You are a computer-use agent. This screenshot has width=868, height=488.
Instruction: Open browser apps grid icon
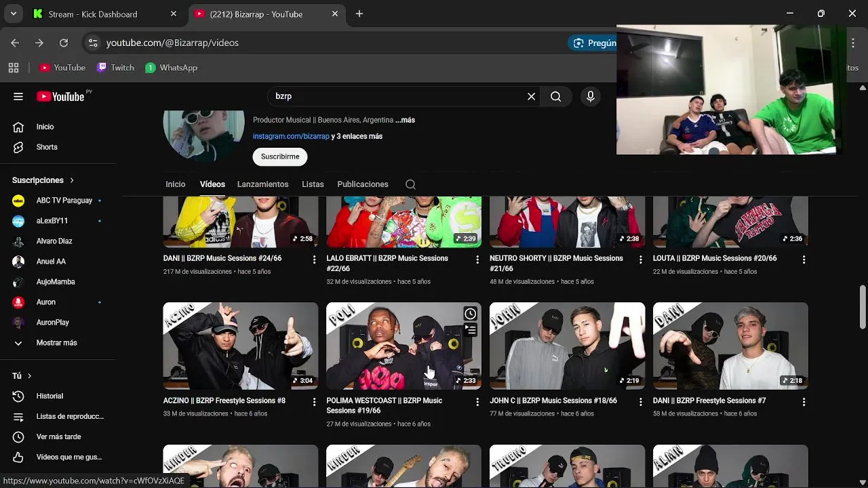pos(14,68)
